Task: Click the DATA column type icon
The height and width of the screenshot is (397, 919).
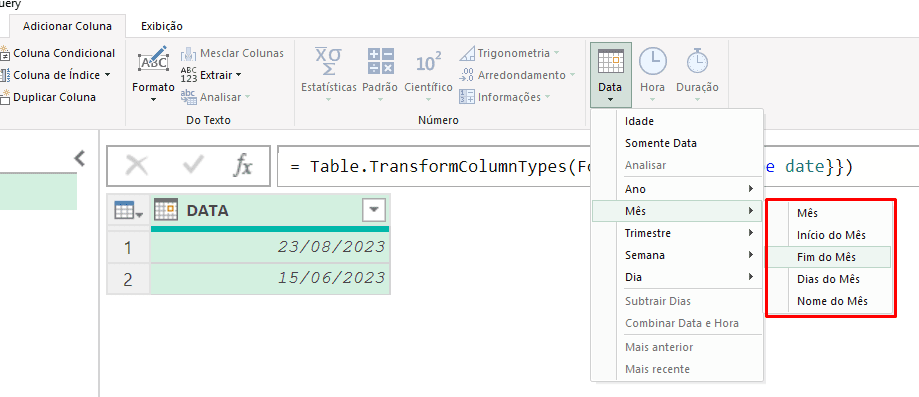Action: point(166,210)
